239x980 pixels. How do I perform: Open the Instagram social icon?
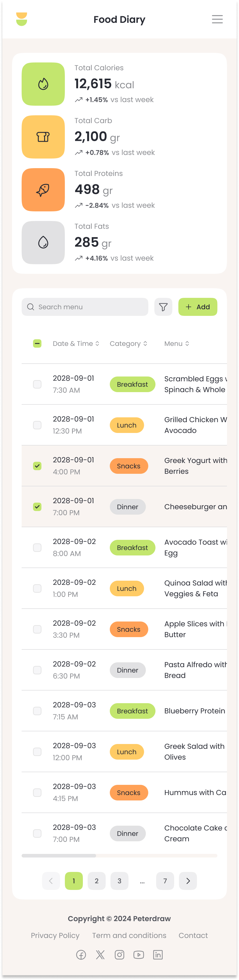tap(119, 954)
